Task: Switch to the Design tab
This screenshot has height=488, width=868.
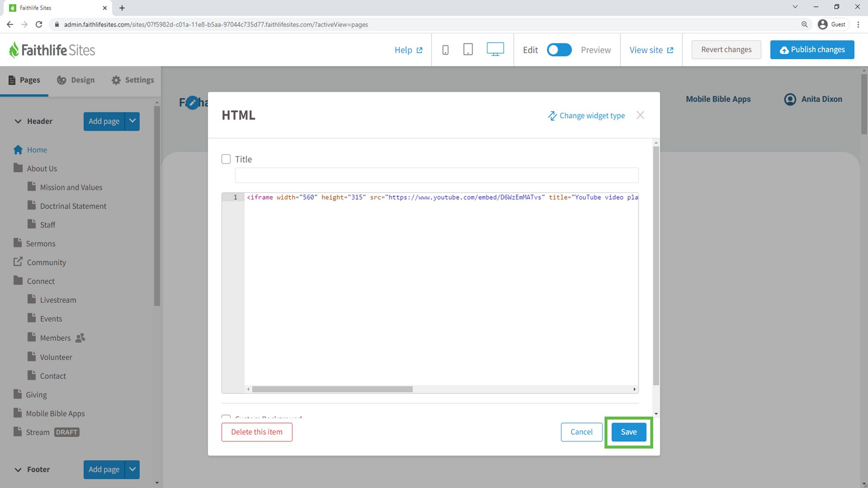Action: pos(75,80)
